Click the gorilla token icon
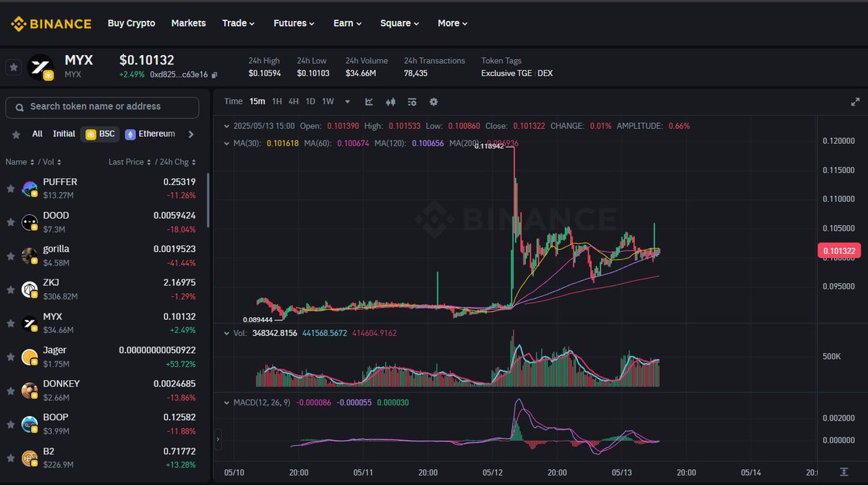 coord(30,256)
